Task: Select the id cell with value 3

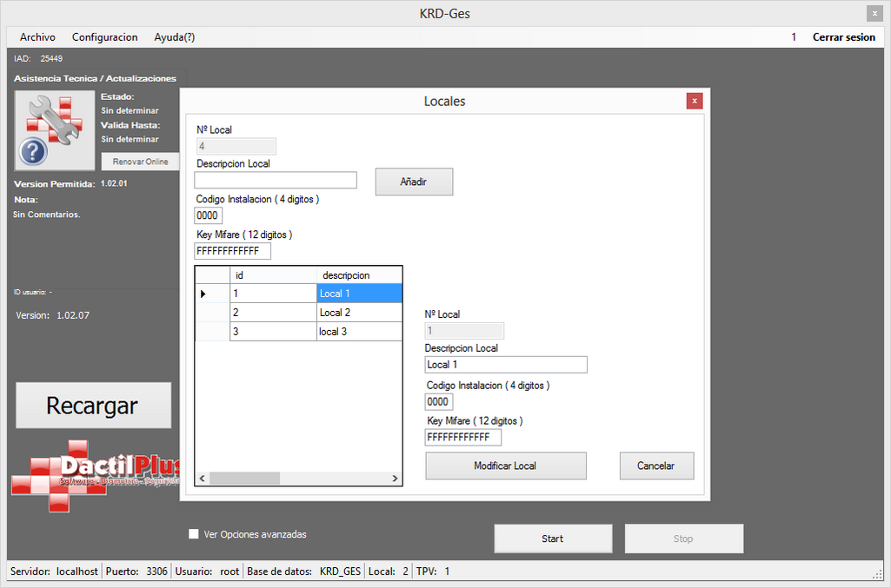Action: [x=273, y=332]
